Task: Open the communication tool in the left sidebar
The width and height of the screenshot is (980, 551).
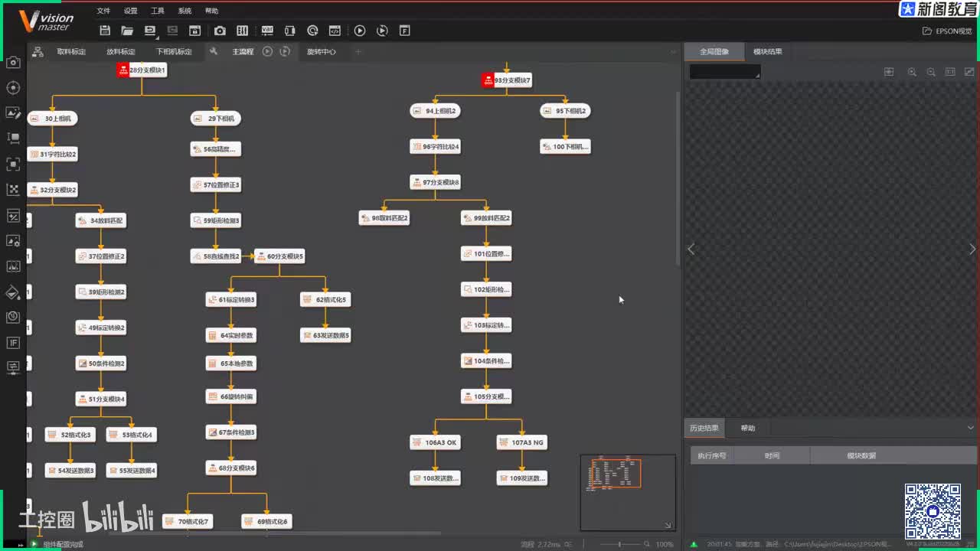Action: point(13,367)
